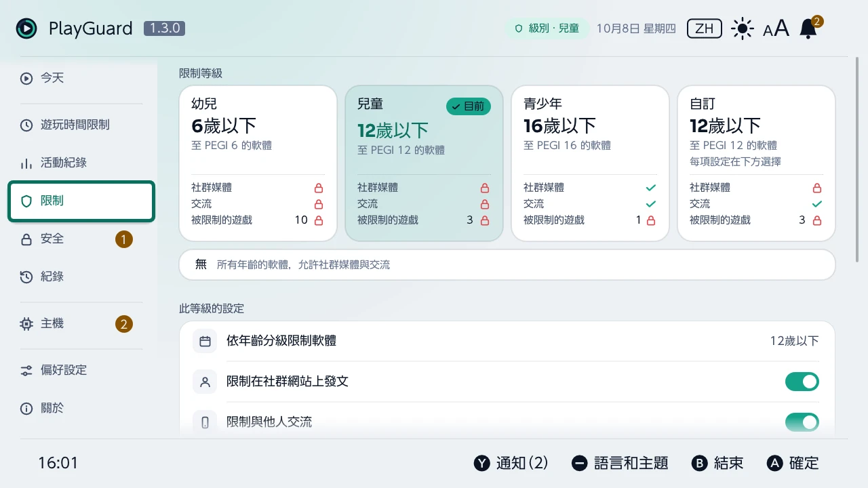Select 青少年 16歲以下 restriction level card
This screenshot has width=868, height=488.
point(590,163)
